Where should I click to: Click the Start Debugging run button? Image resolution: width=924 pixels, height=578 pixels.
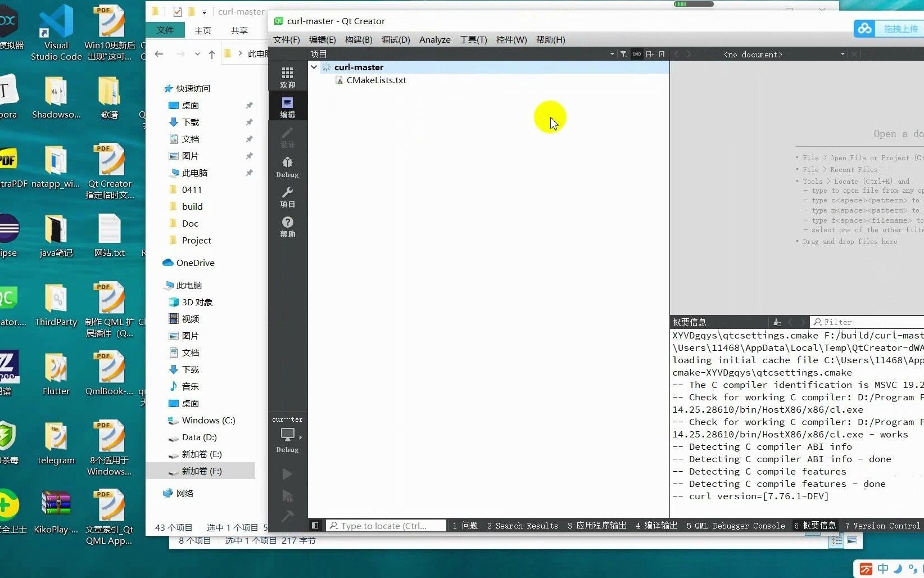[x=287, y=495]
